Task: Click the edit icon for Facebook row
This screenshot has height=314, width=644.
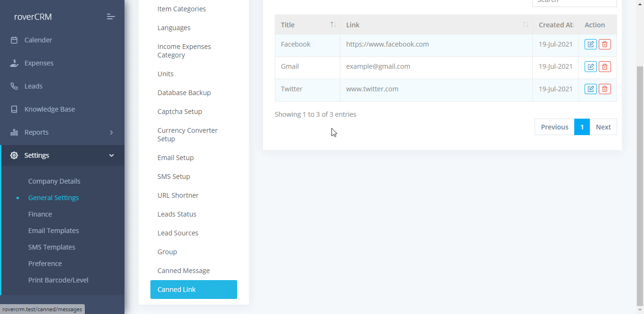Action: pos(590,44)
